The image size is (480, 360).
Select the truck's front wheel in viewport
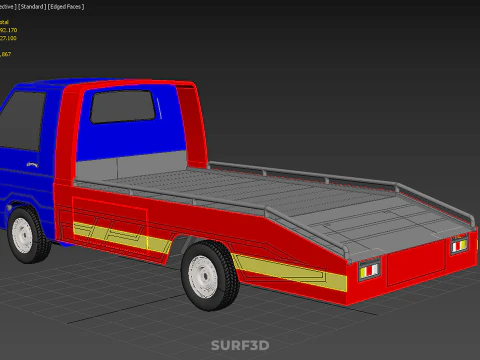[28, 235]
